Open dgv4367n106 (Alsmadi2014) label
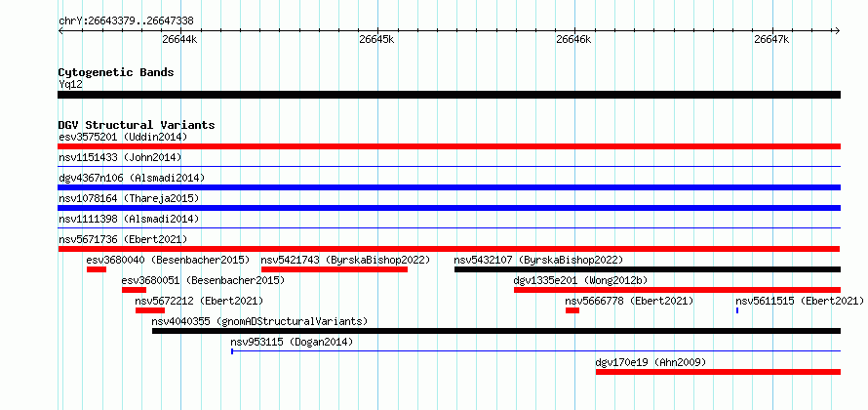Viewport: 868px width, 410px height. point(132,178)
